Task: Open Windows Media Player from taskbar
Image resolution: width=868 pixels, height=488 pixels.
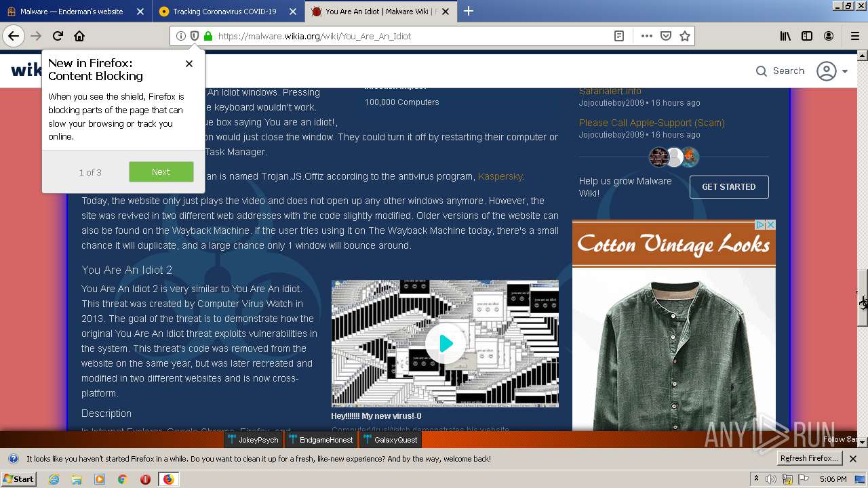Action: [x=100, y=479]
